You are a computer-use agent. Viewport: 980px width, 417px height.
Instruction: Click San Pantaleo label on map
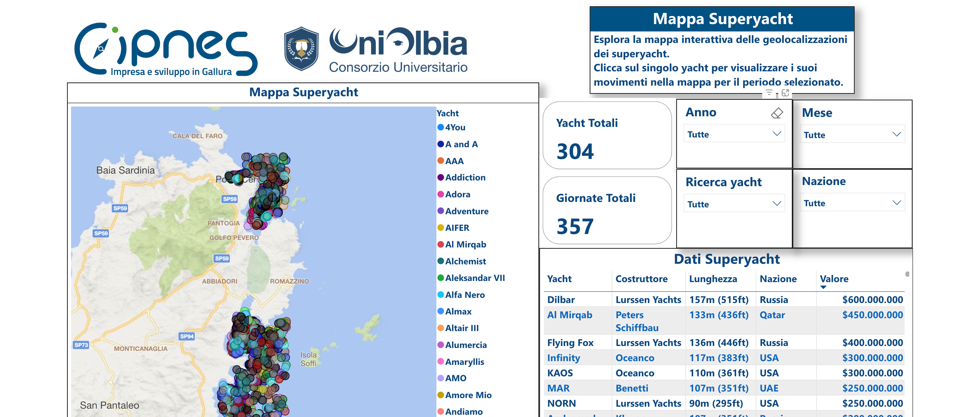(109, 405)
